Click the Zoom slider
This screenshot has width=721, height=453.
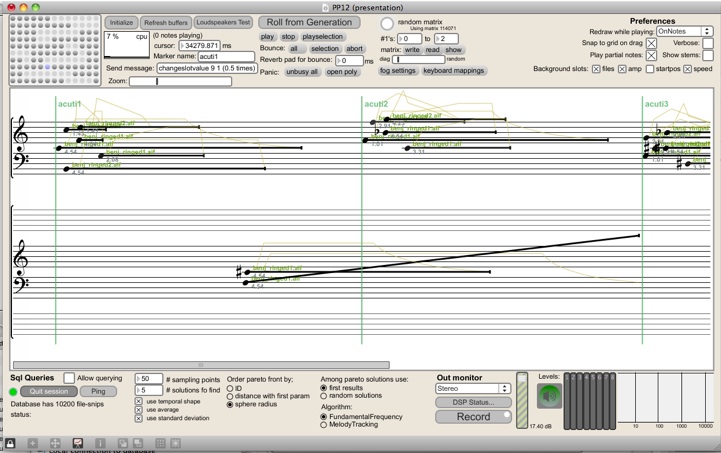coord(180,81)
